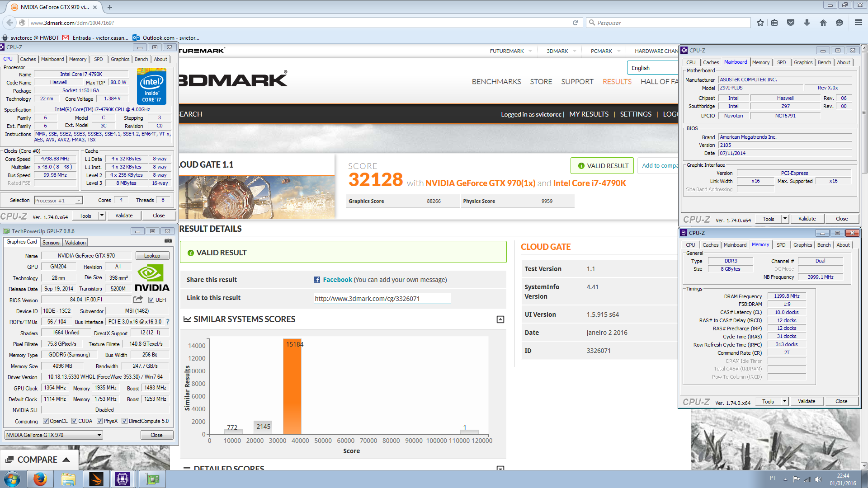
Task: Close GPU-Z with Close button
Action: (156, 435)
